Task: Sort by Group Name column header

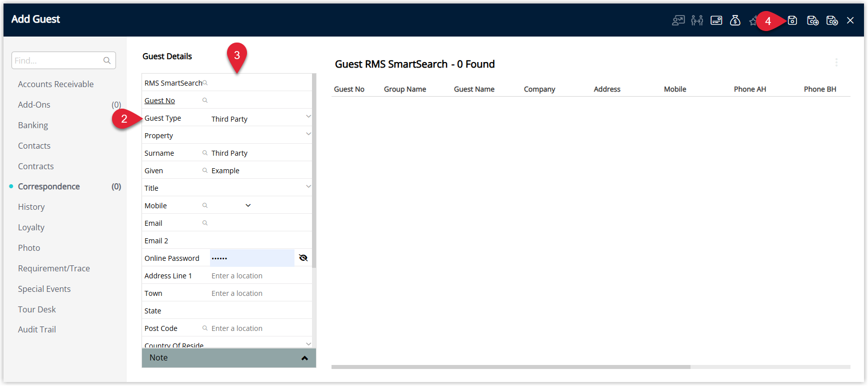Action: (405, 89)
